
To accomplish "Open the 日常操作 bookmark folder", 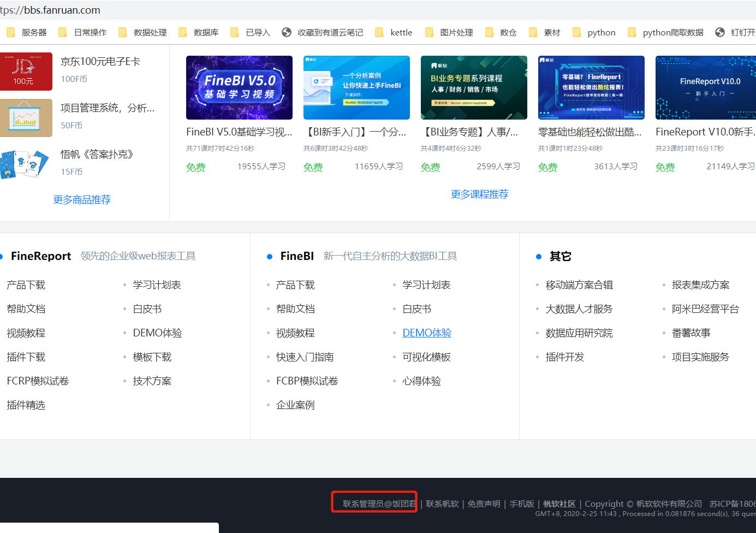I will coord(83,33).
